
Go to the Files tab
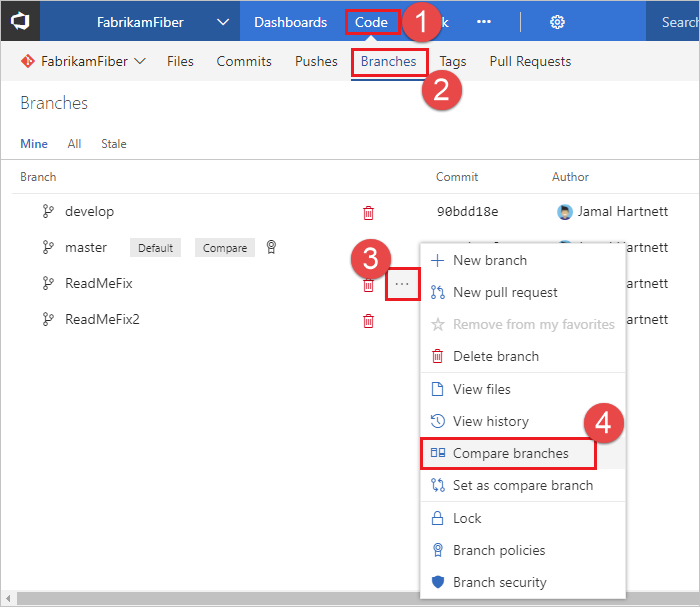click(x=180, y=61)
